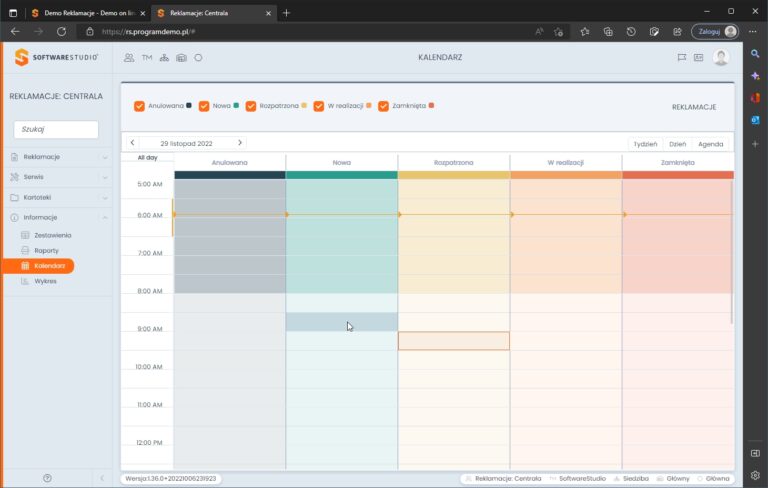
Task: Open the organization structure icon
Action: click(x=164, y=58)
